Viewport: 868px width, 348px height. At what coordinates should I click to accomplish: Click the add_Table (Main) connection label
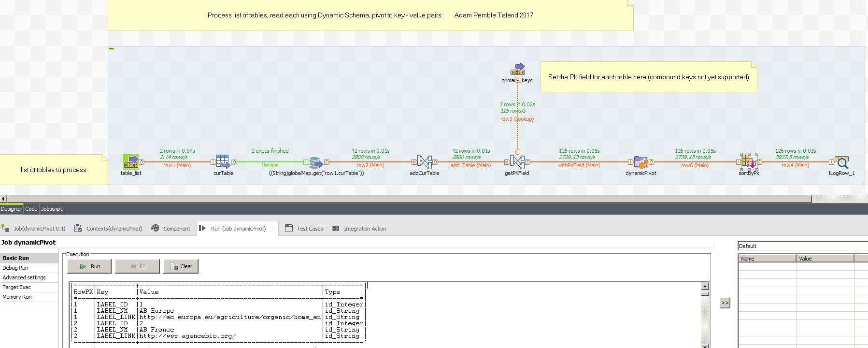(x=470, y=165)
